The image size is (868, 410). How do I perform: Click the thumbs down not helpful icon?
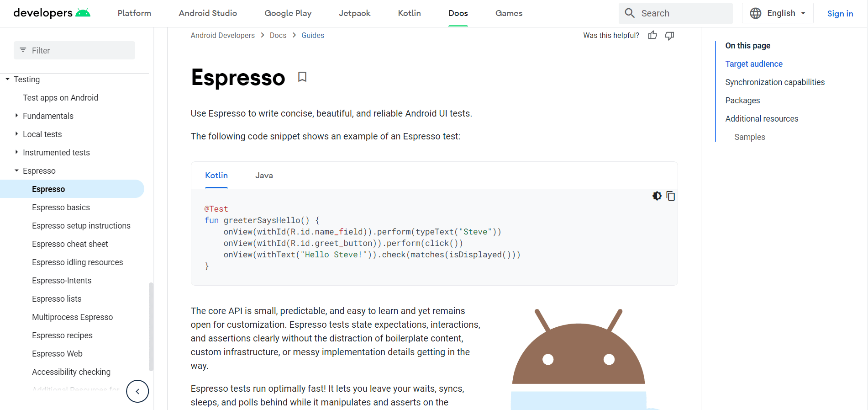pyautogui.click(x=669, y=36)
